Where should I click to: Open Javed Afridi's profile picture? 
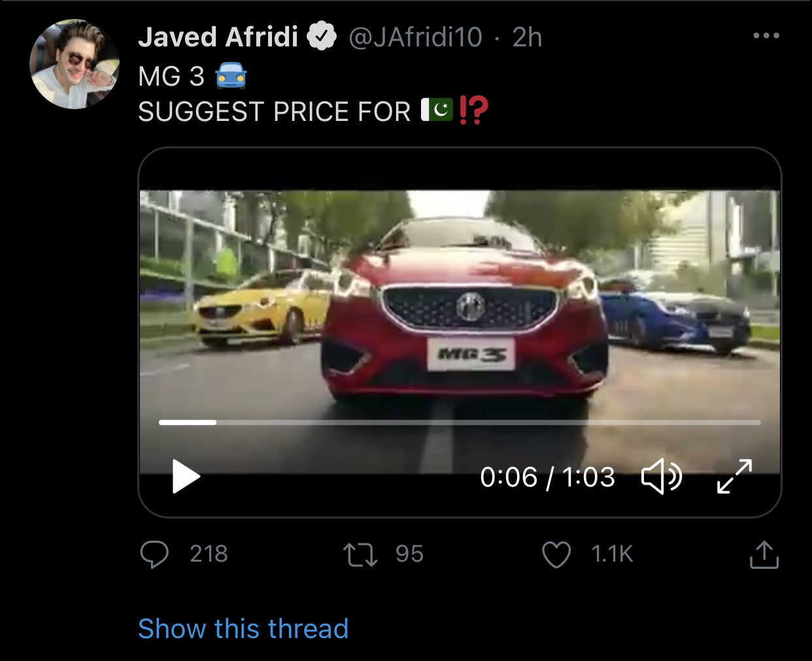(75, 64)
